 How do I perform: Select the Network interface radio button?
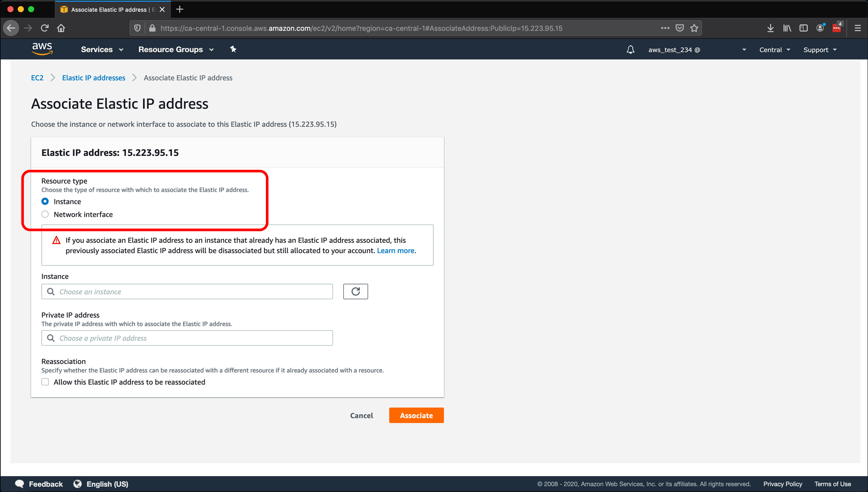(x=45, y=214)
